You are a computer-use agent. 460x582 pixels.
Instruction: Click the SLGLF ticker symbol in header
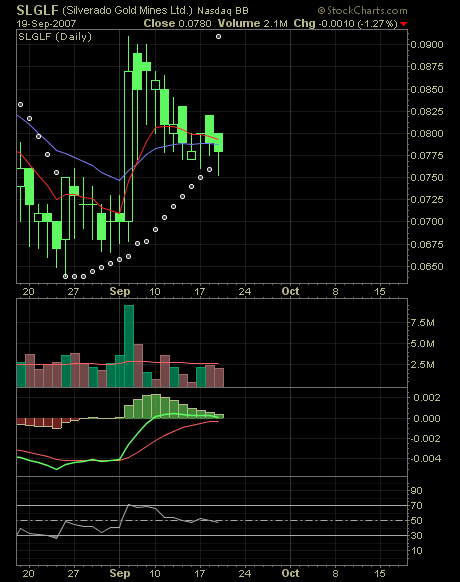(x=37, y=10)
